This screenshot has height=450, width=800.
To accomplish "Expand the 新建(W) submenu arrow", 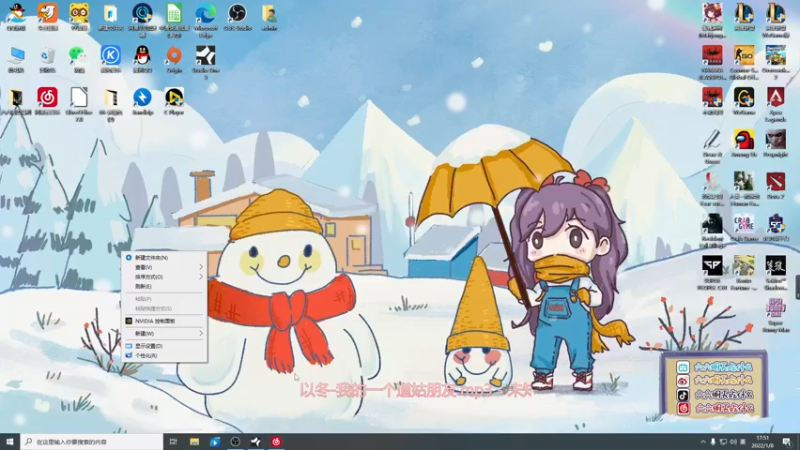I will (x=201, y=333).
